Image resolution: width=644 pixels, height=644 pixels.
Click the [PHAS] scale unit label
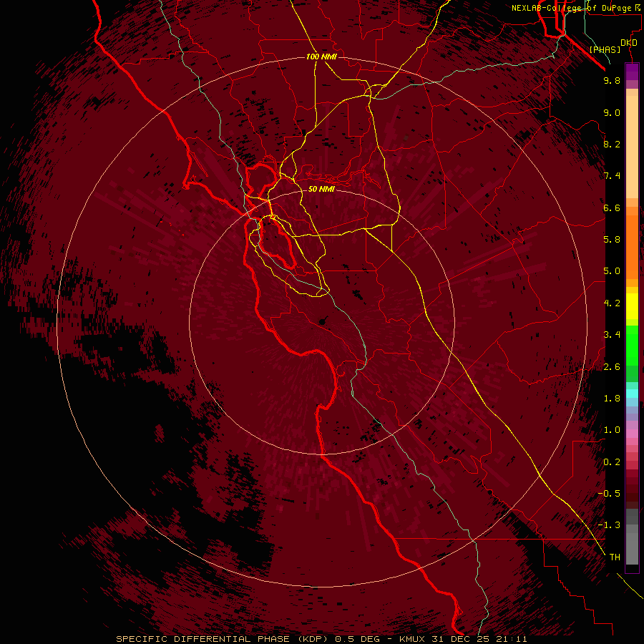[x=605, y=50]
